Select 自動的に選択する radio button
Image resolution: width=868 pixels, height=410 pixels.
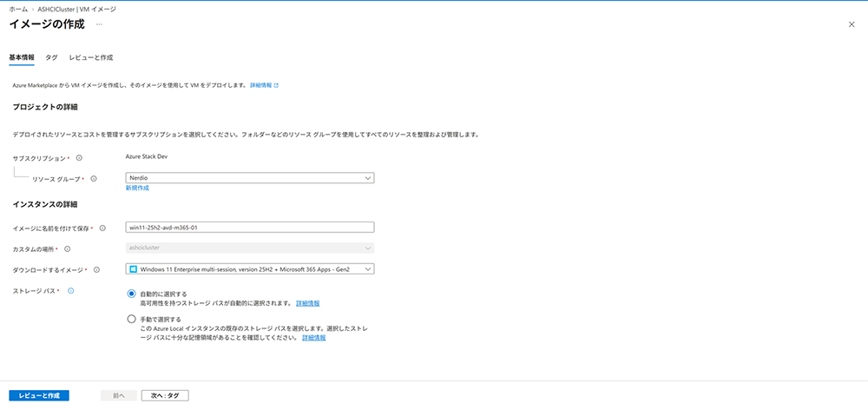[x=131, y=294]
